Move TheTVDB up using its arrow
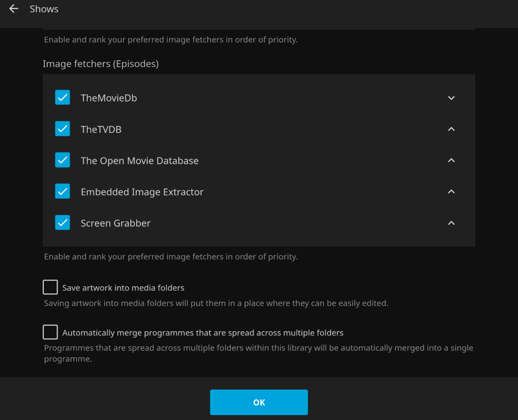518x420 pixels. coord(451,129)
